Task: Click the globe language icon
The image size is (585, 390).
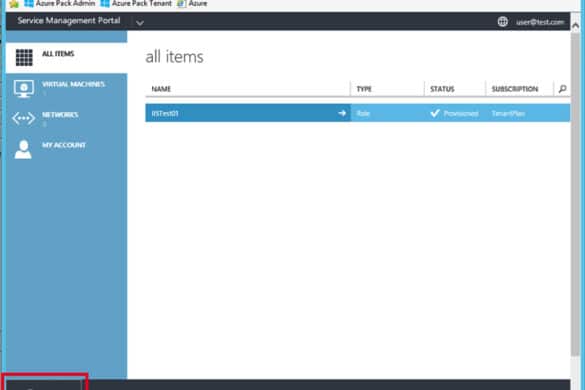Action: pos(503,22)
